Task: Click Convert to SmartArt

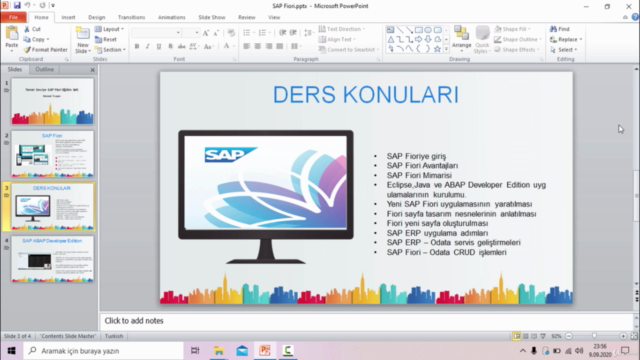Action: (x=349, y=49)
